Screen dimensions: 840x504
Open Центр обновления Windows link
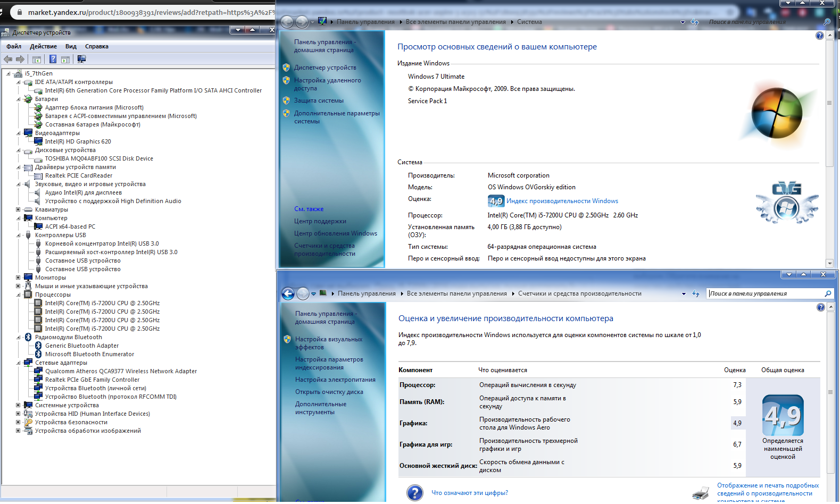click(336, 233)
